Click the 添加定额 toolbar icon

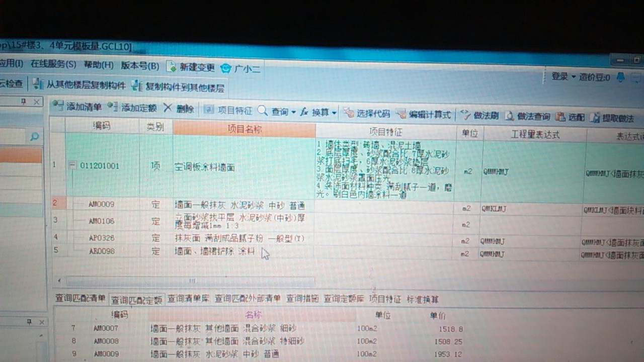coord(113,107)
